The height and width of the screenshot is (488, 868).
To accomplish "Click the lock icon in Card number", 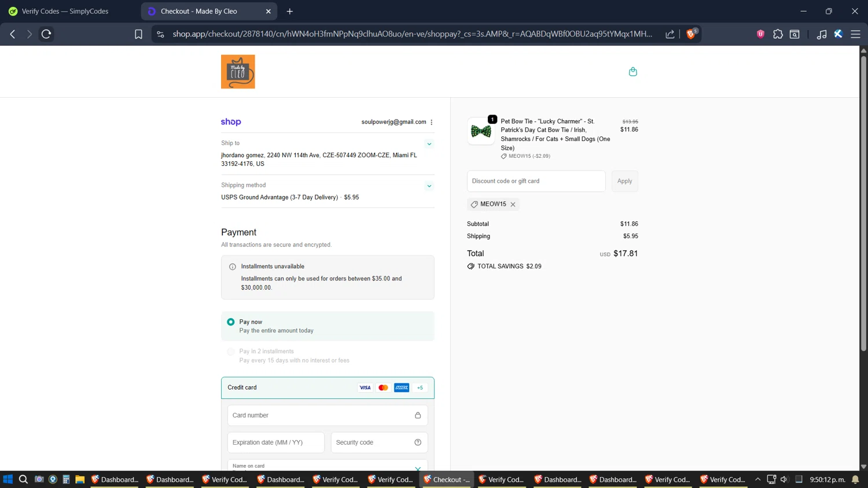I will (x=418, y=415).
